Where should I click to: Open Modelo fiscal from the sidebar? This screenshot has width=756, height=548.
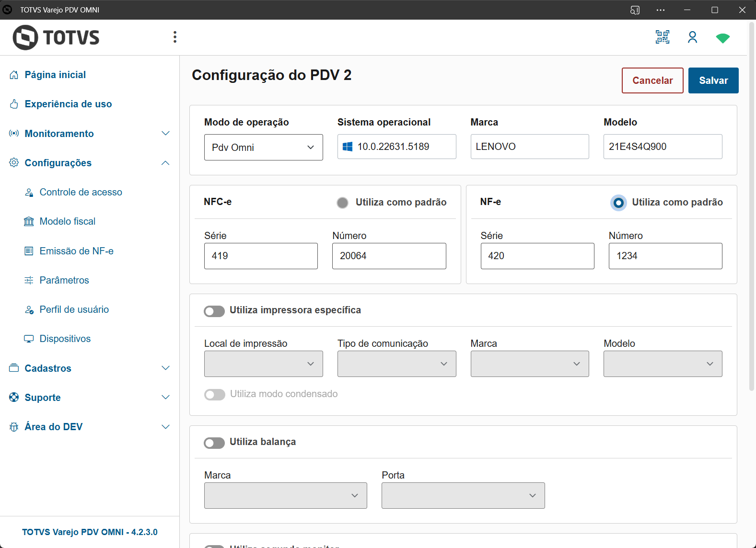point(68,221)
